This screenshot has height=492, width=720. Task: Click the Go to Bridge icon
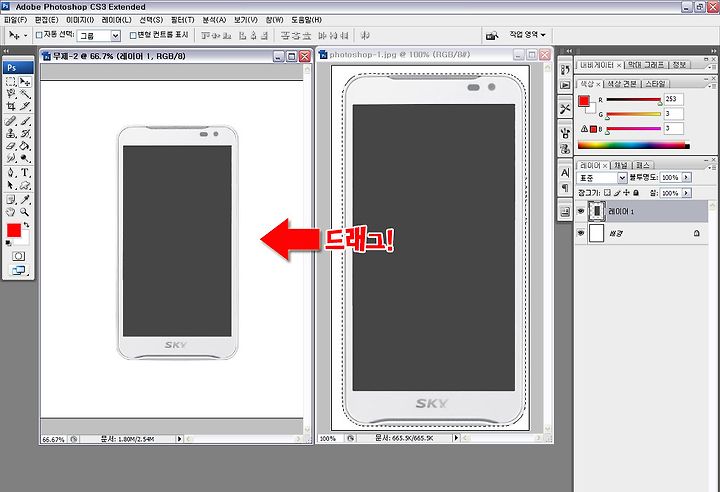pos(492,35)
